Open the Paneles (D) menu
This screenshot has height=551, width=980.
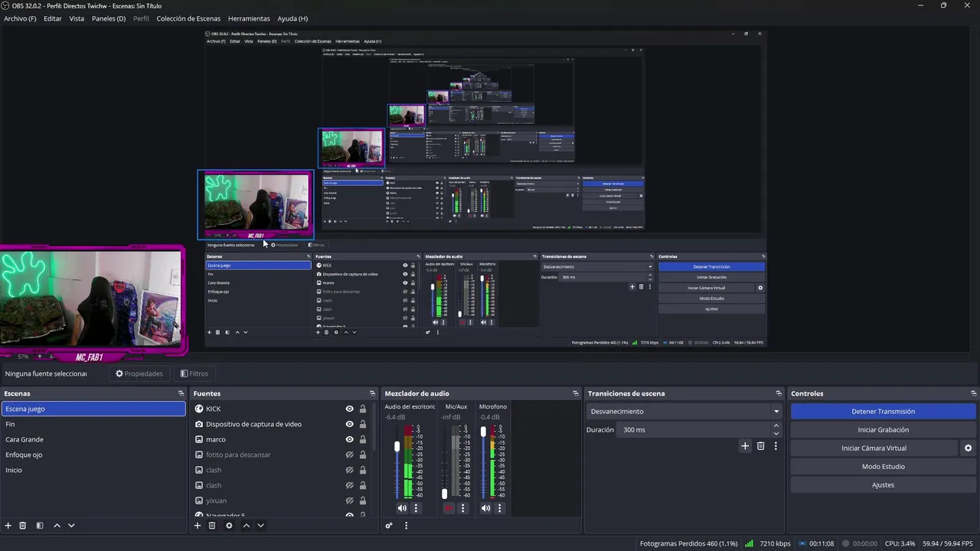pos(109,18)
